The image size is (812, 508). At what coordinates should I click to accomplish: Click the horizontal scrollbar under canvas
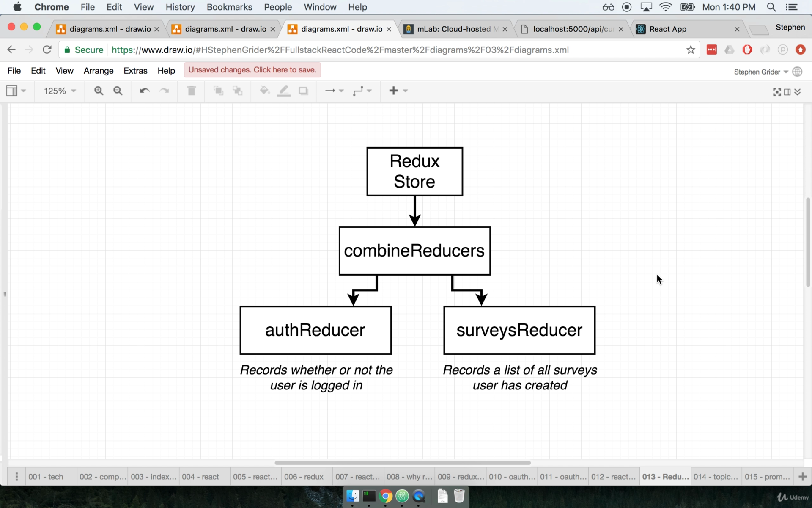[x=402, y=463]
